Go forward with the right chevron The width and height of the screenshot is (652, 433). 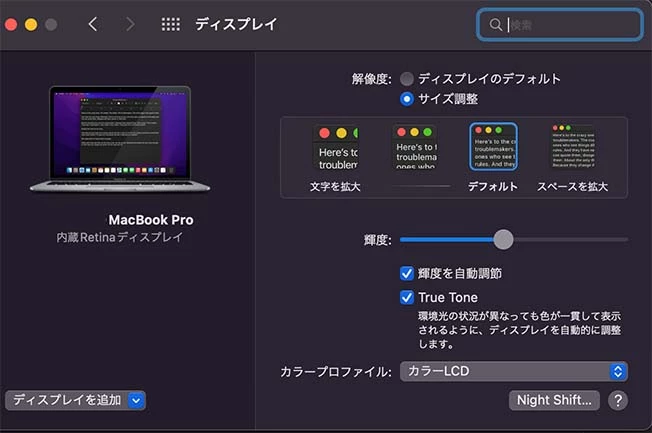coord(130,24)
